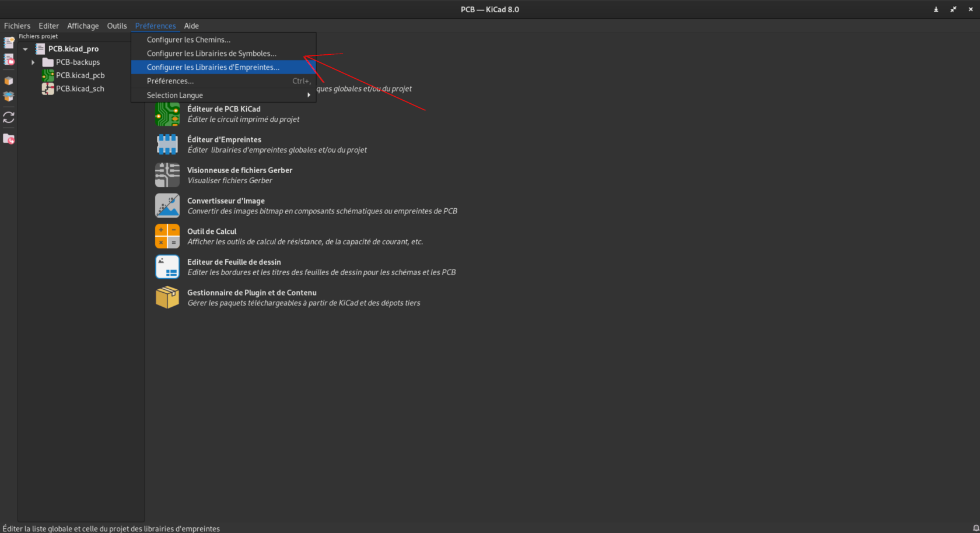Open the Outils menu
Image resolution: width=980 pixels, height=533 pixels.
(117, 26)
